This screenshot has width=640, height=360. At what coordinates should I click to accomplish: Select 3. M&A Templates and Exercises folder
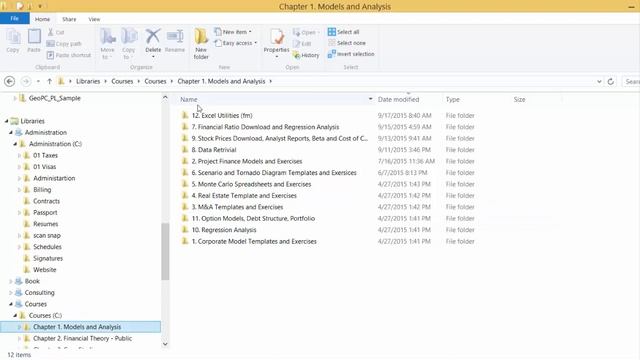[237, 207]
